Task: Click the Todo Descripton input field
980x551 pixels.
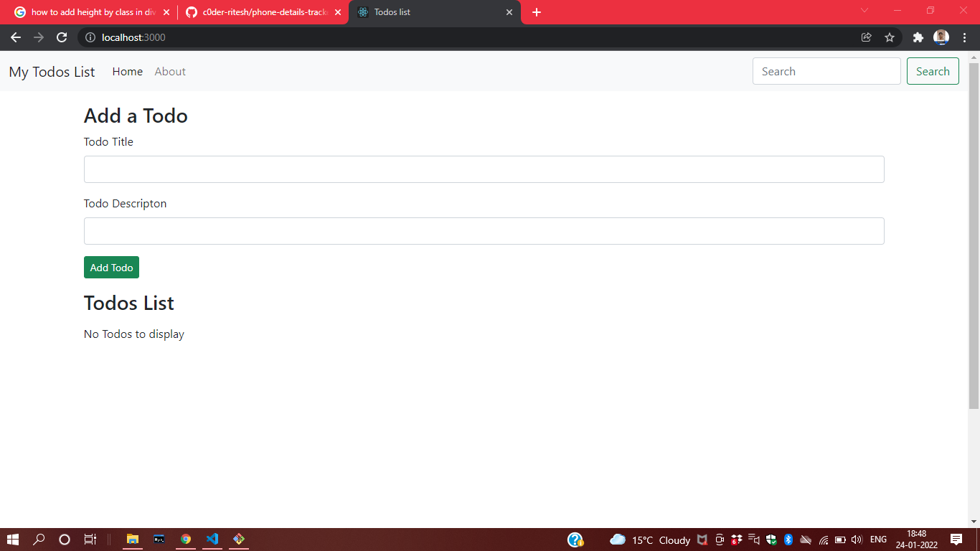Action: tap(484, 231)
